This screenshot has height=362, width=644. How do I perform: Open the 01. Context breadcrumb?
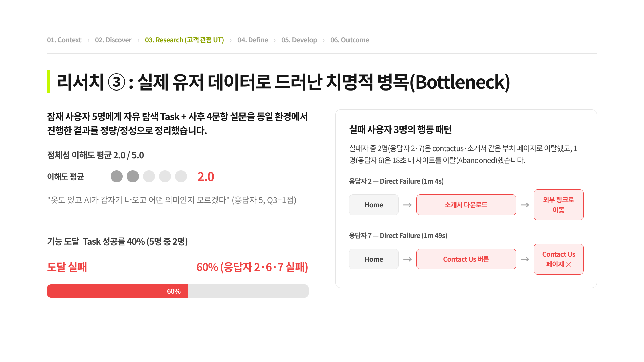click(x=64, y=40)
